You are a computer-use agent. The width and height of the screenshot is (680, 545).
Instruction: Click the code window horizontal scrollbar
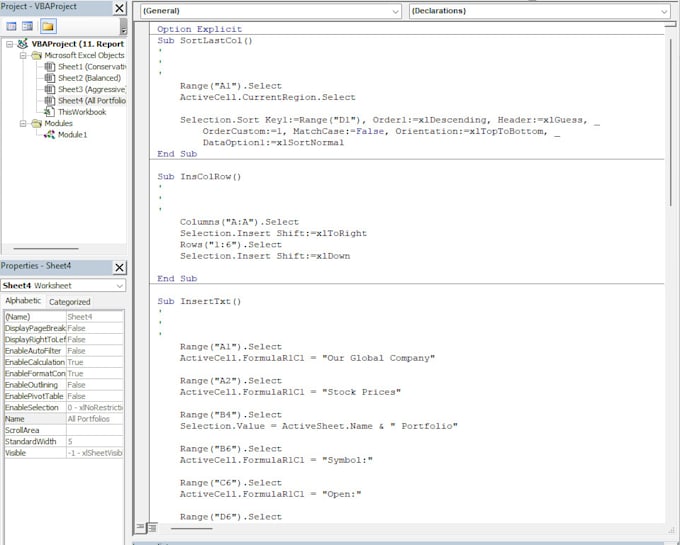point(191,529)
